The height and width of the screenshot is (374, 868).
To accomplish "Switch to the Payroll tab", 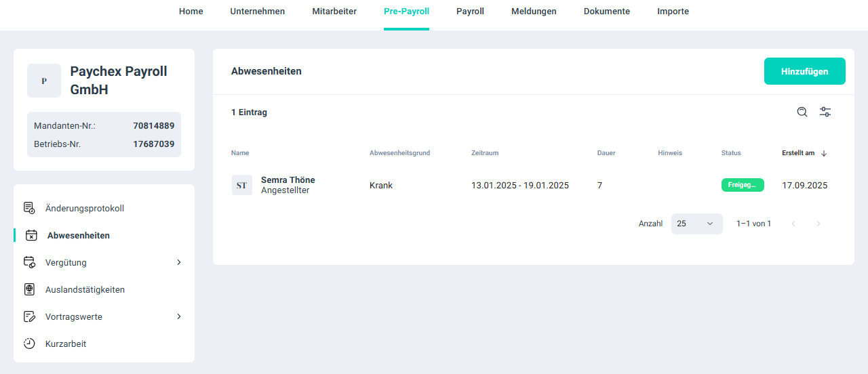I will click(470, 12).
